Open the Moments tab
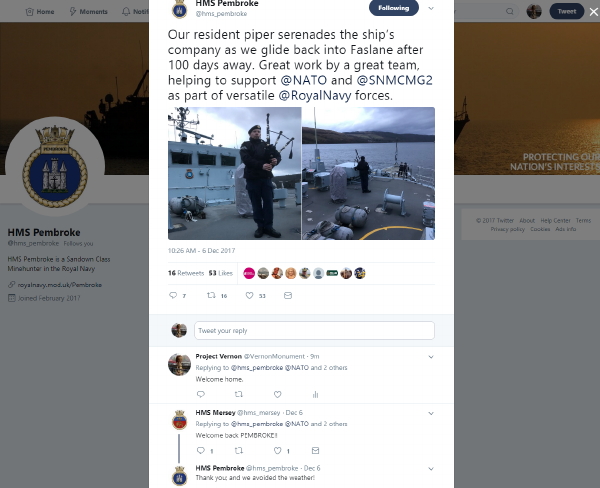The image size is (600, 488). (88, 11)
